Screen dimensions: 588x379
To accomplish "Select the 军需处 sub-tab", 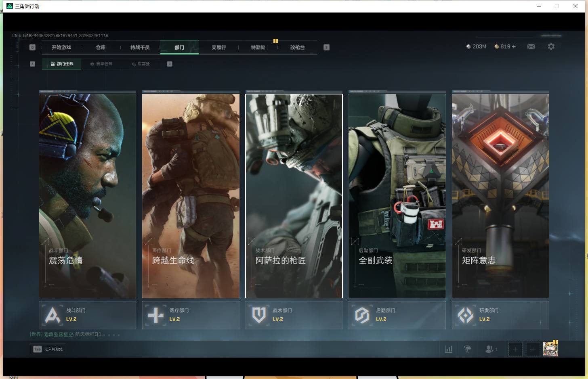I will 141,64.
